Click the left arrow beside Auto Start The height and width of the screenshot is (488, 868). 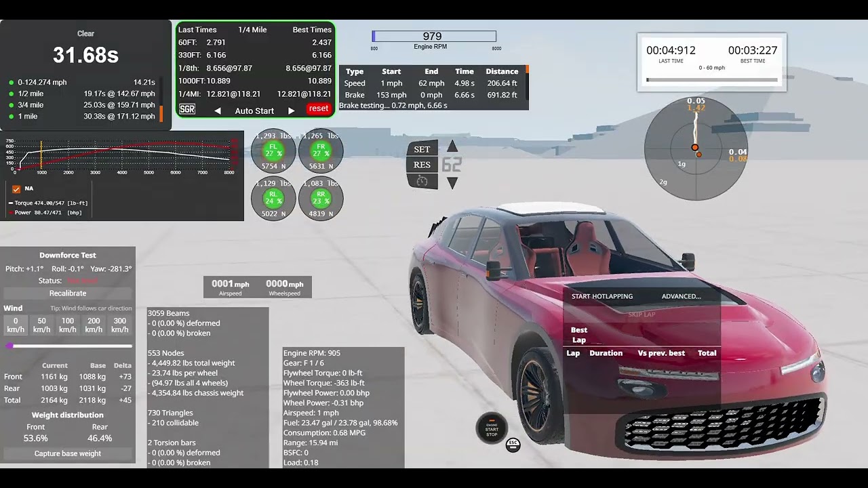tap(218, 110)
